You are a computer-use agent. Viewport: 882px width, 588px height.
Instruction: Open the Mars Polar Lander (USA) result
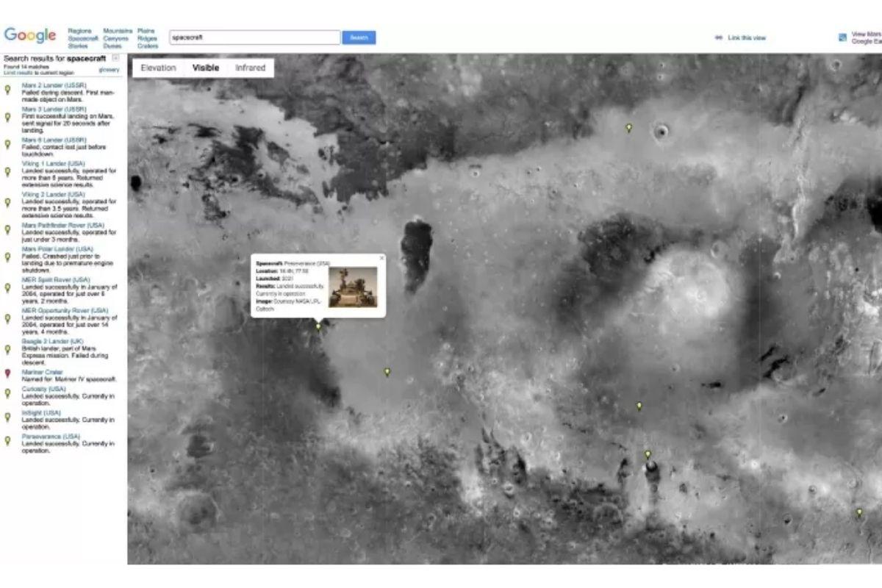tap(57, 248)
